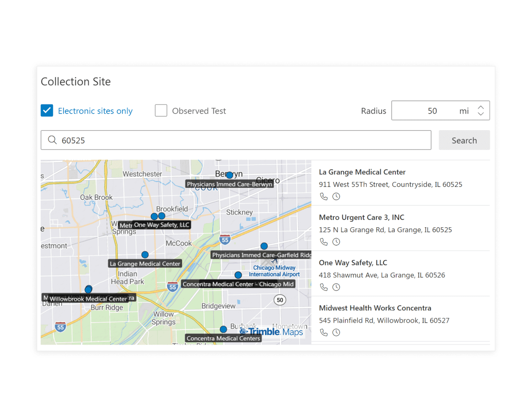Click map pin above One Way Safety label
This screenshot has width=532, height=417.
pyautogui.click(x=162, y=216)
